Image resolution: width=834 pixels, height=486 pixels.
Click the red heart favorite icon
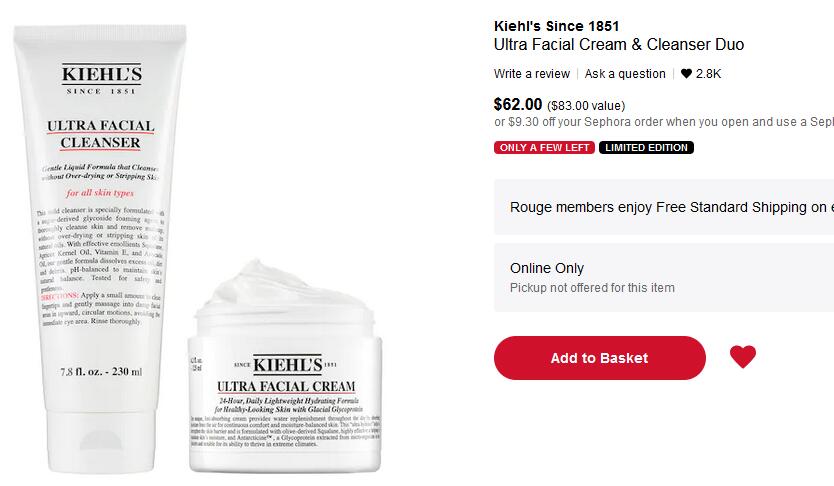coord(743,357)
